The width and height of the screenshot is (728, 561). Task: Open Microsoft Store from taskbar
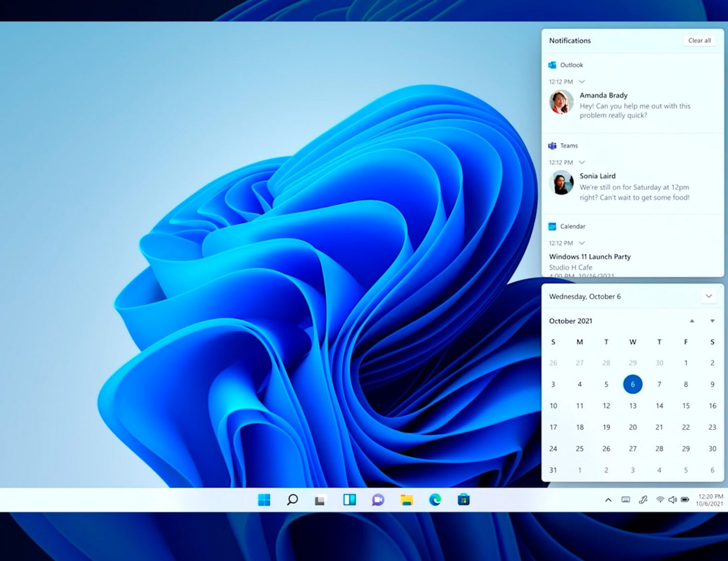click(463, 500)
